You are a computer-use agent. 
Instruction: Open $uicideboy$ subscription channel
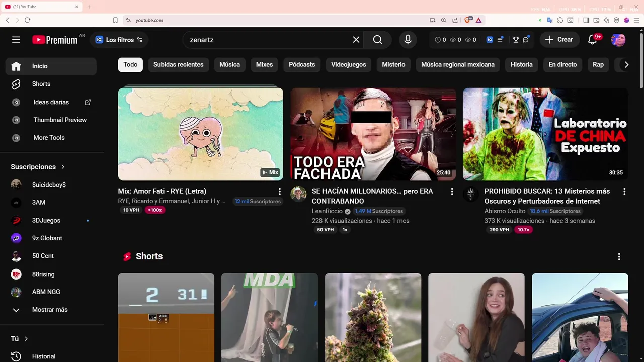point(51,185)
